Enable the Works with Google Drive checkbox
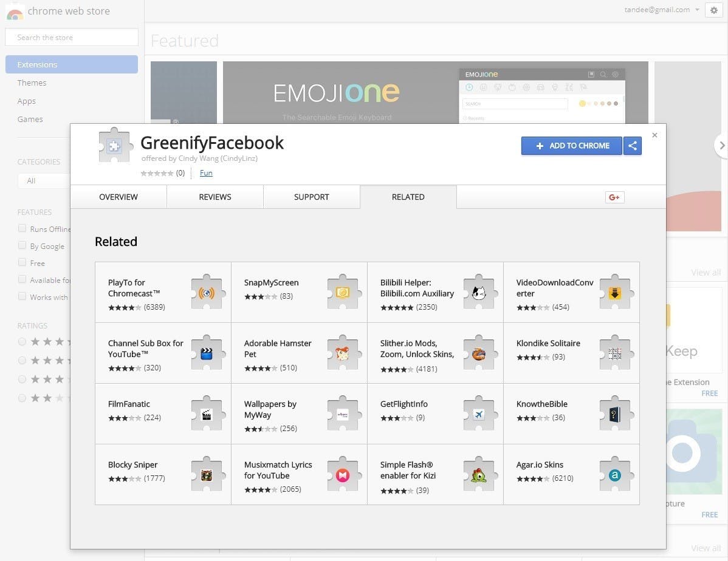The image size is (728, 561). click(x=22, y=296)
